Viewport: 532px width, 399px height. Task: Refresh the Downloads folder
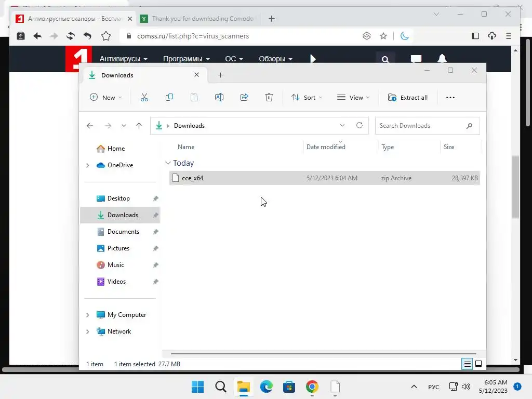(x=360, y=126)
